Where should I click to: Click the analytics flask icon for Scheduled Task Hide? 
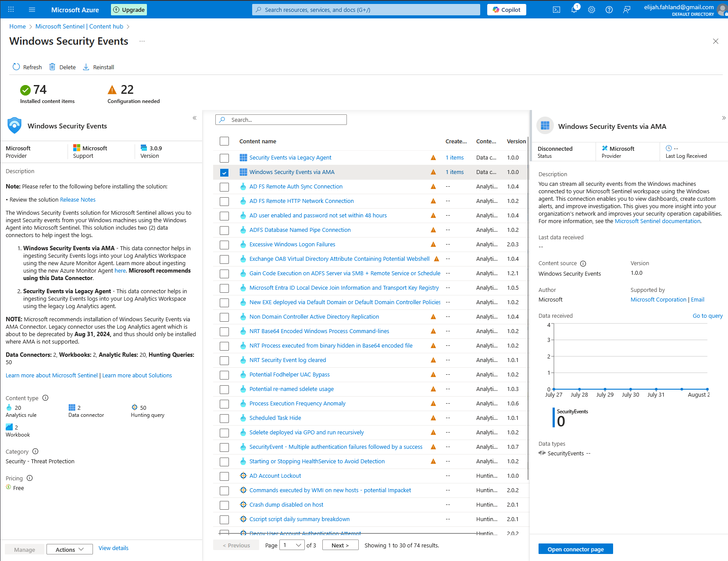pos(243,418)
